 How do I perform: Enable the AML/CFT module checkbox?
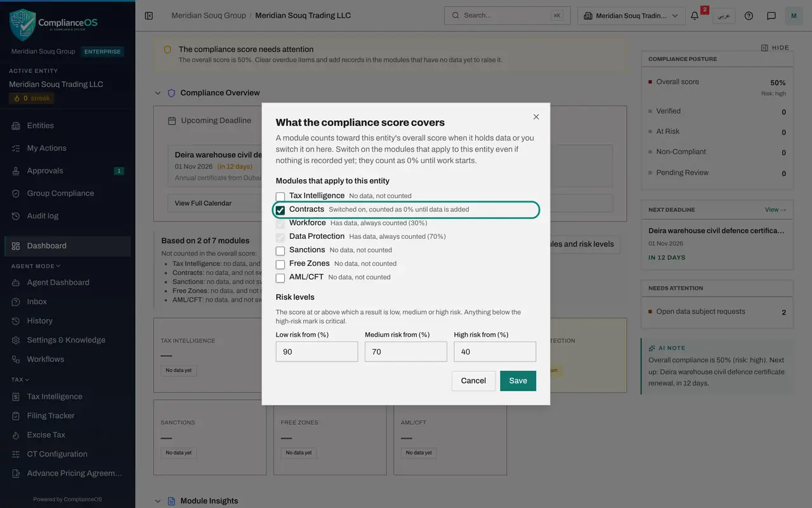[280, 277]
